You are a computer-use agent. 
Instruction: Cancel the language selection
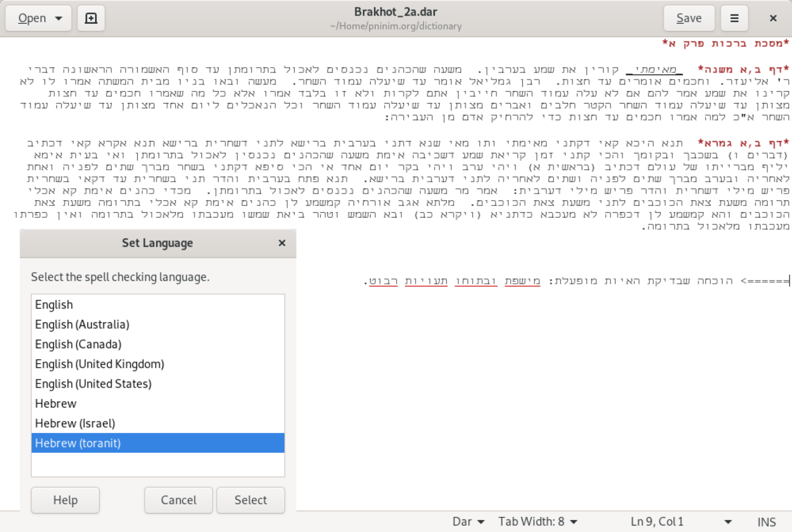click(178, 500)
